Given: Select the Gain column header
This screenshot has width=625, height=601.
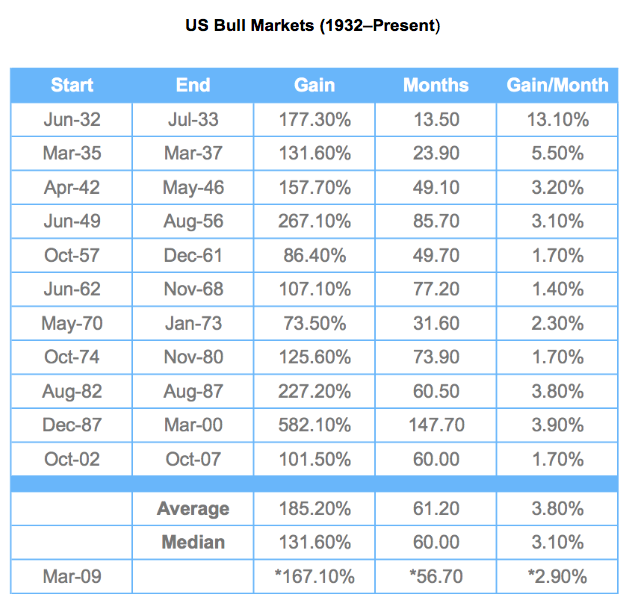Looking at the screenshot, I should tap(314, 85).
